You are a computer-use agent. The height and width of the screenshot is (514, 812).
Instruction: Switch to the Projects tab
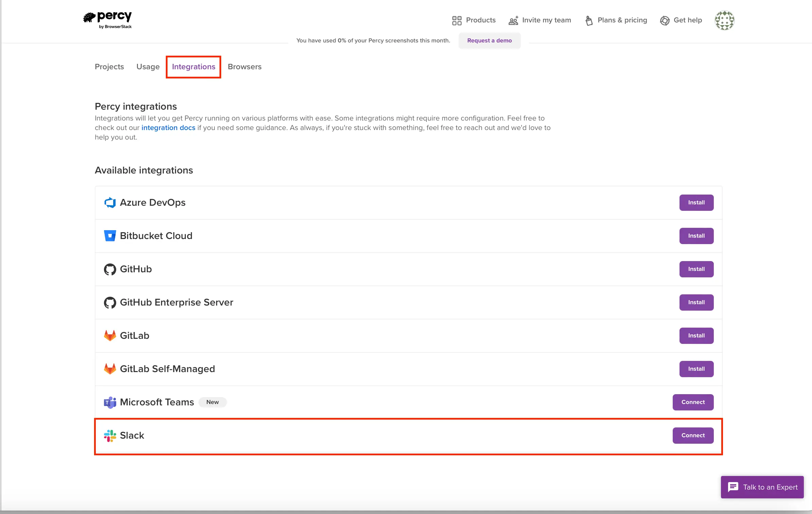(109, 67)
